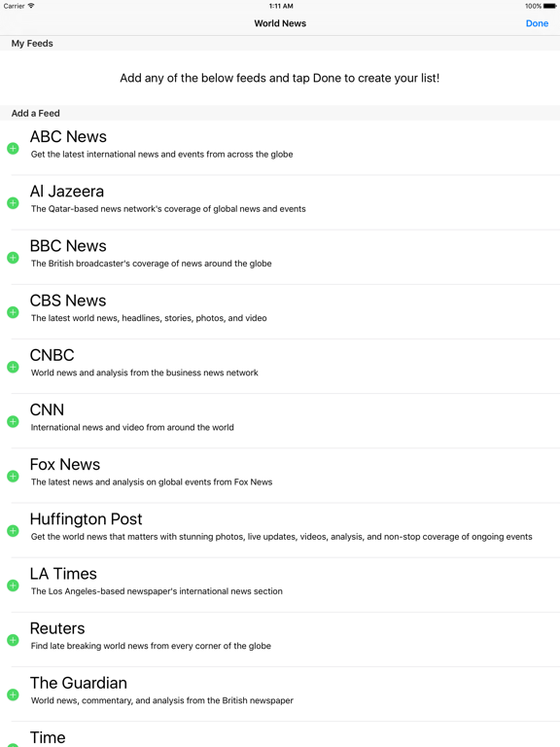Click the 'Add any of the below feeds' message
560x747 pixels.
280,78
